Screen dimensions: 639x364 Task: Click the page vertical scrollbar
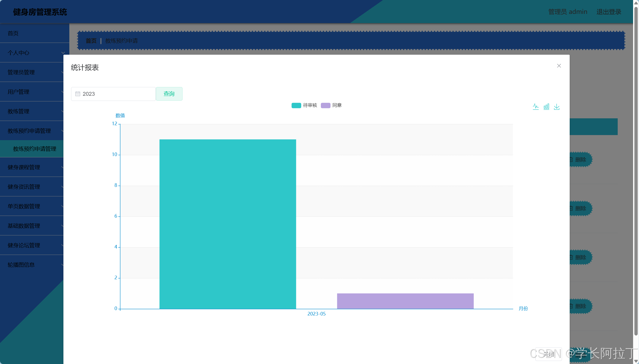636,169
